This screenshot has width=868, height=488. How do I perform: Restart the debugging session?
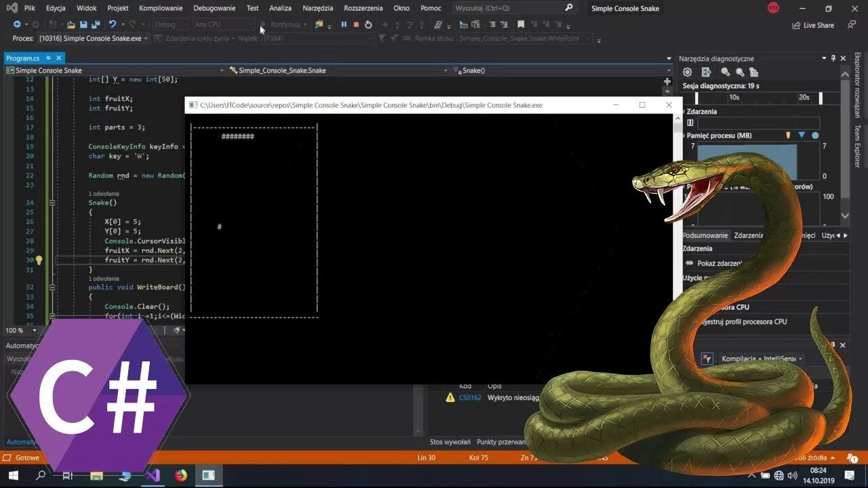click(x=368, y=24)
